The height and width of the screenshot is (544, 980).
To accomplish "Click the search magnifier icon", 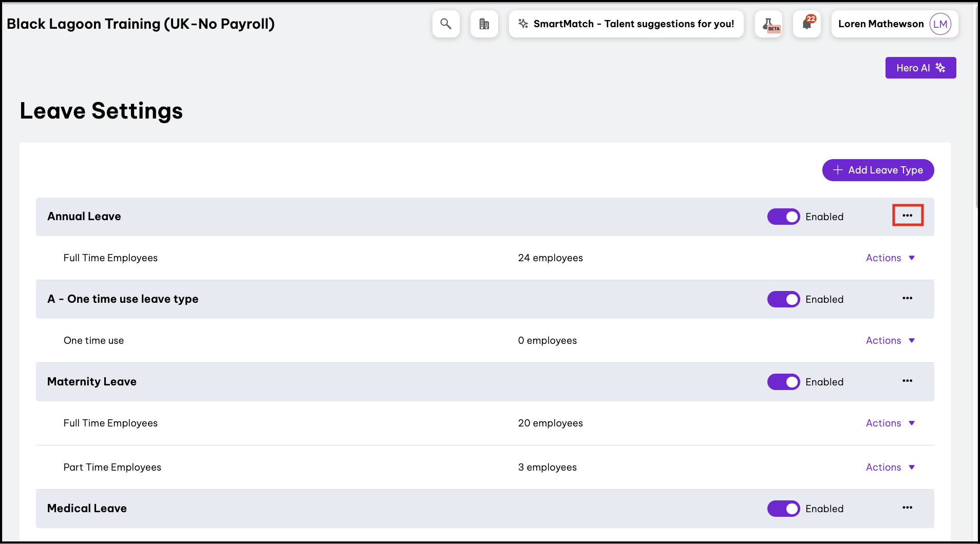I will [446, 24].
